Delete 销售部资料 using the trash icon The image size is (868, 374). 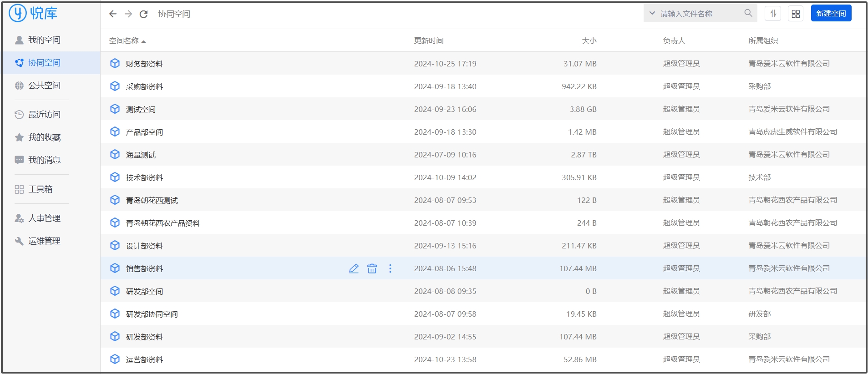coord(372,268)
